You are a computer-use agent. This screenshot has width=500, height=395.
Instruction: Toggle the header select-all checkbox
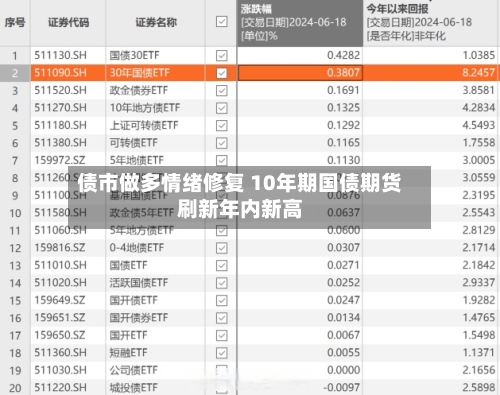pos(222,22)
